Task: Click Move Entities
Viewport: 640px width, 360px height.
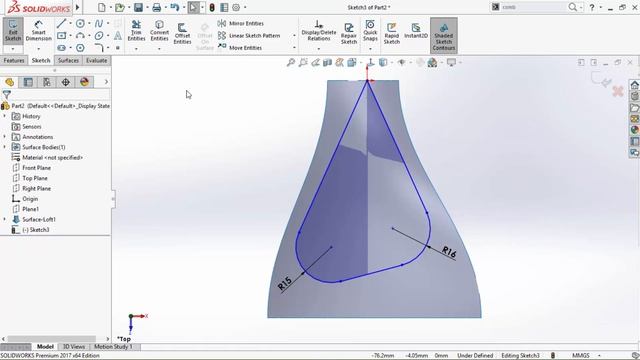Action: (240, 47)
